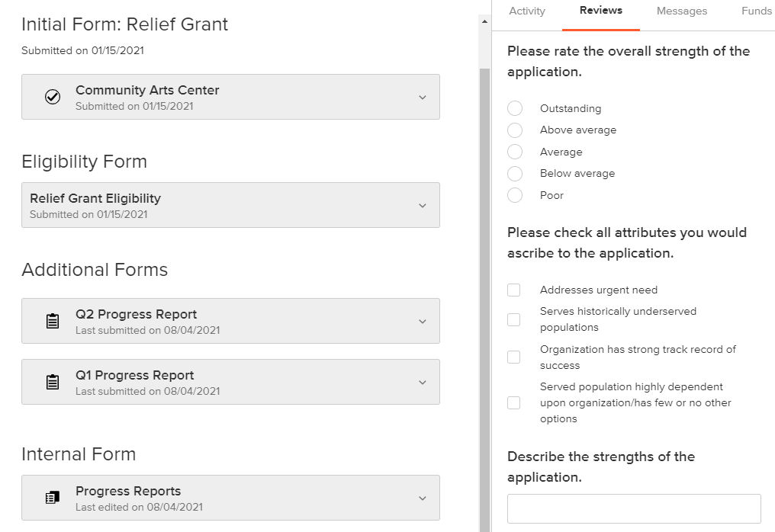Switch to the Activity tab
This screenshot has height=532, width=775.
[x=527, y=11]
